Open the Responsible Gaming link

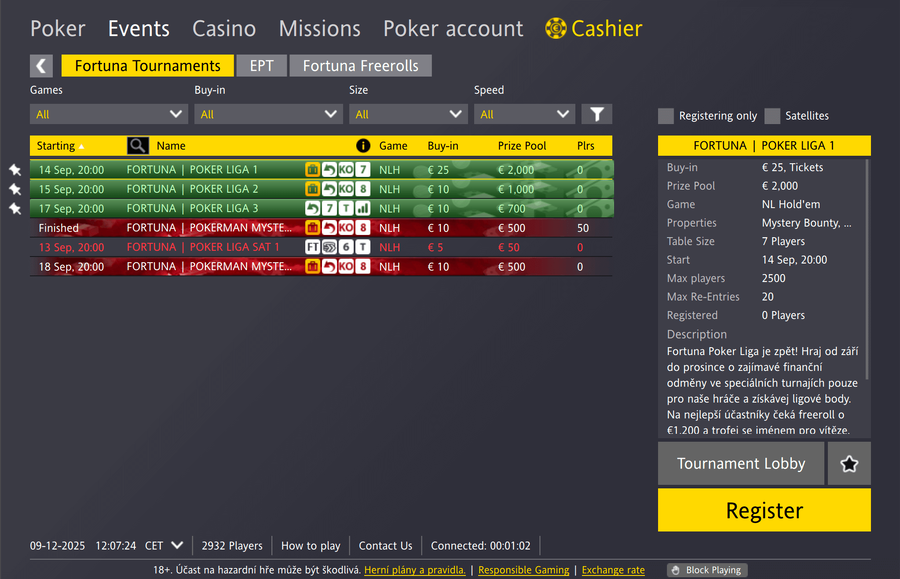[523, 570]
